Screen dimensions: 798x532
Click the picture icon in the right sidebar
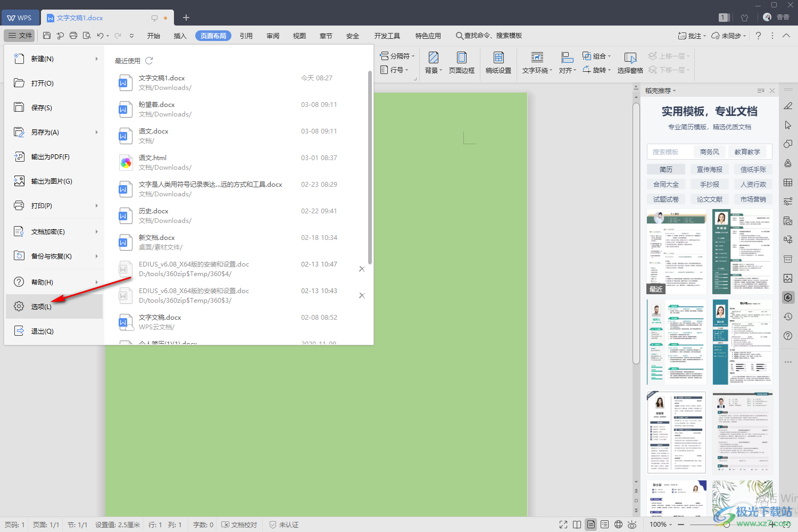click(x=788, y=278)
